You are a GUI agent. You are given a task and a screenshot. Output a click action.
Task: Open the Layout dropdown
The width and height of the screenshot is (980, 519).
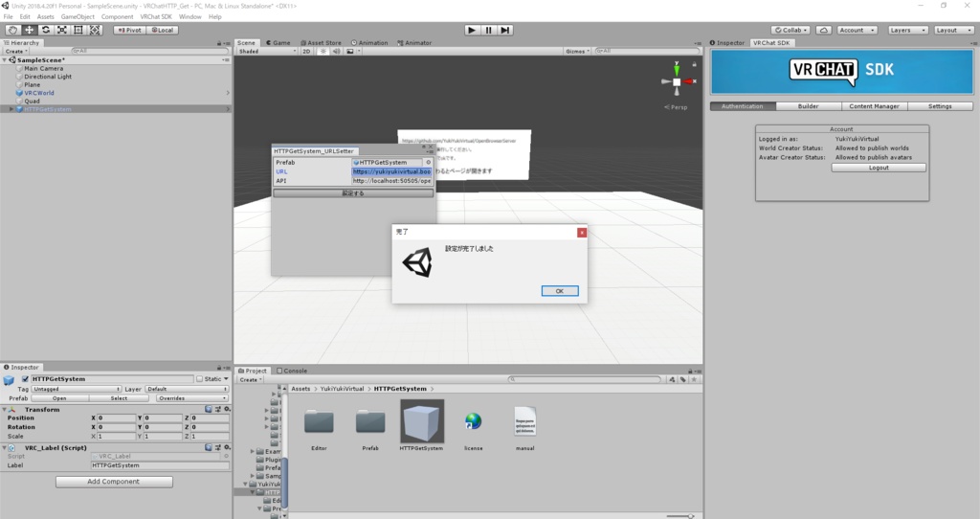tap(954, 30)
